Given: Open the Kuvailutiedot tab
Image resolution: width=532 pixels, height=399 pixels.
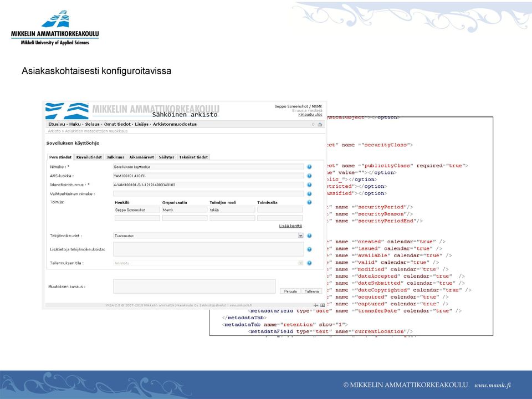Looking at the screenshot, I should point(89,157).
